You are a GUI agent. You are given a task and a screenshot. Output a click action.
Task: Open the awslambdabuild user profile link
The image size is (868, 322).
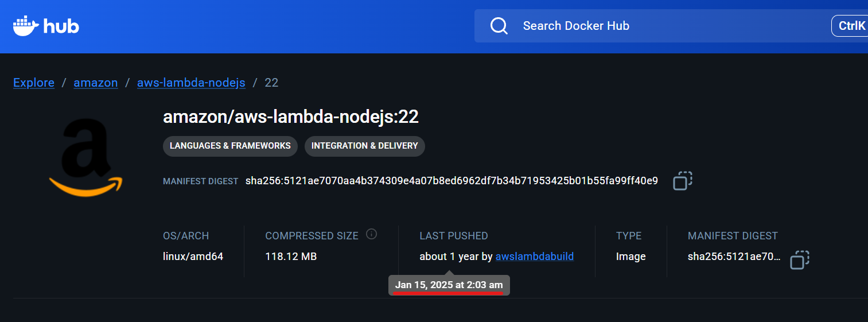[x=534, y=257]
